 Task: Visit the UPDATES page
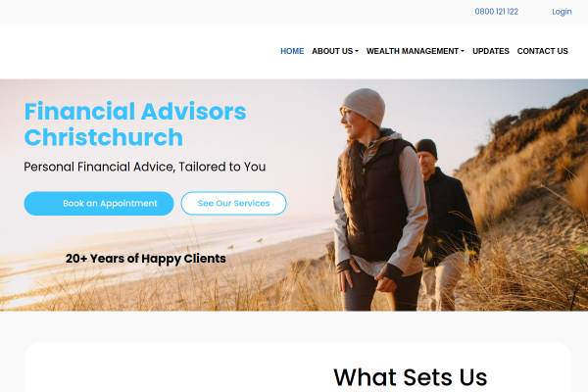pos(491,51)
